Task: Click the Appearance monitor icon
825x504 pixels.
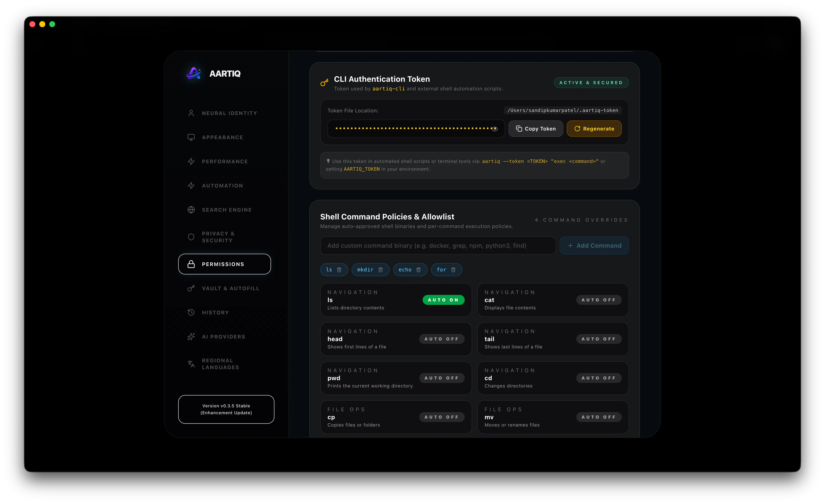Action: 191,137
